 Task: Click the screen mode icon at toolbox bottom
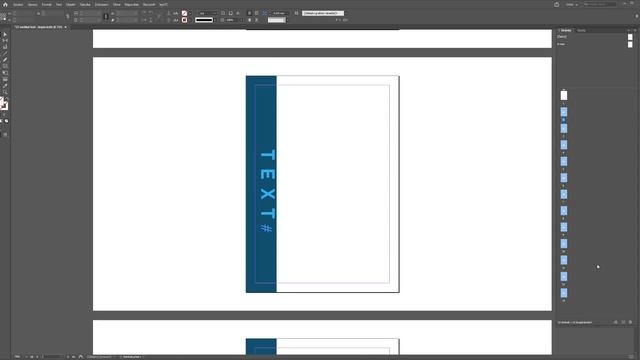[x=5, y=135]
